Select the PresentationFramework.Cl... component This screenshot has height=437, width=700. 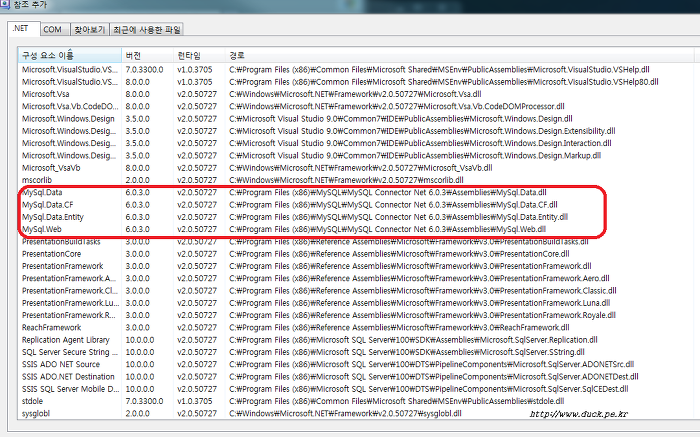point(70,291)
